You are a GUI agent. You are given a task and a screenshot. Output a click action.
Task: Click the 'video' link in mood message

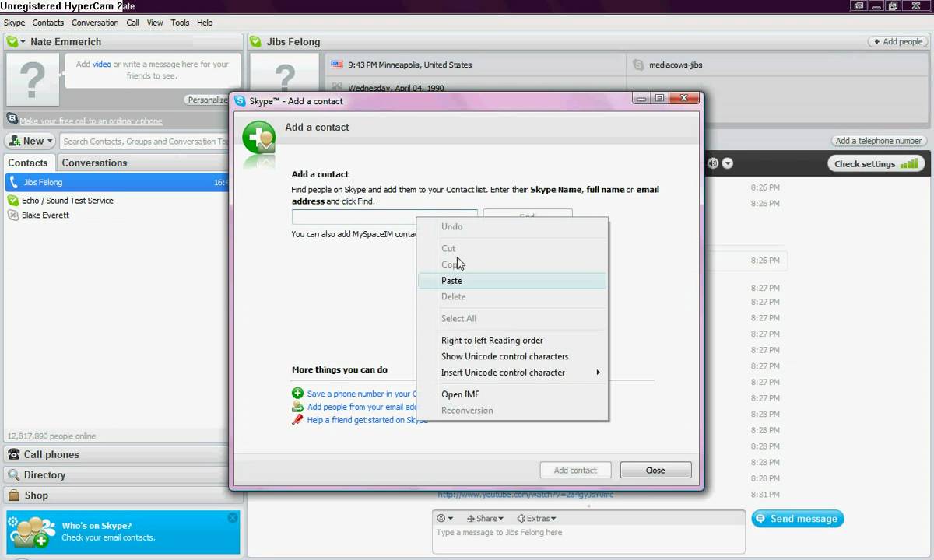(x=102, y=65)
